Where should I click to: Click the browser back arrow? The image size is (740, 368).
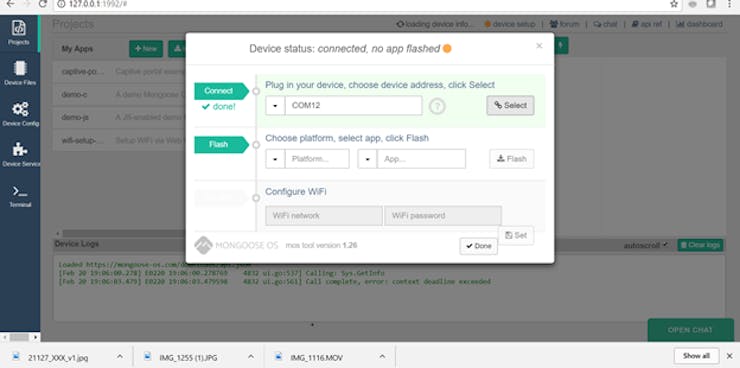(x=10, y=4)
